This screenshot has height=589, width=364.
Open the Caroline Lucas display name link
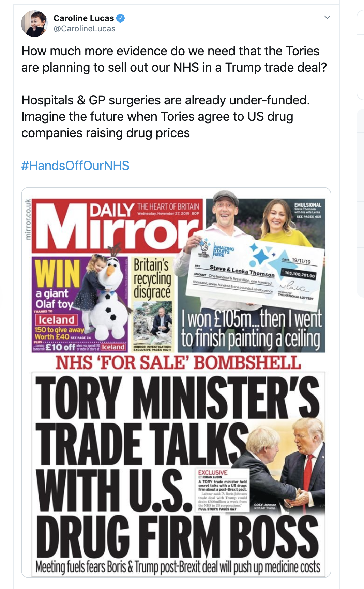tap(84, 18)
